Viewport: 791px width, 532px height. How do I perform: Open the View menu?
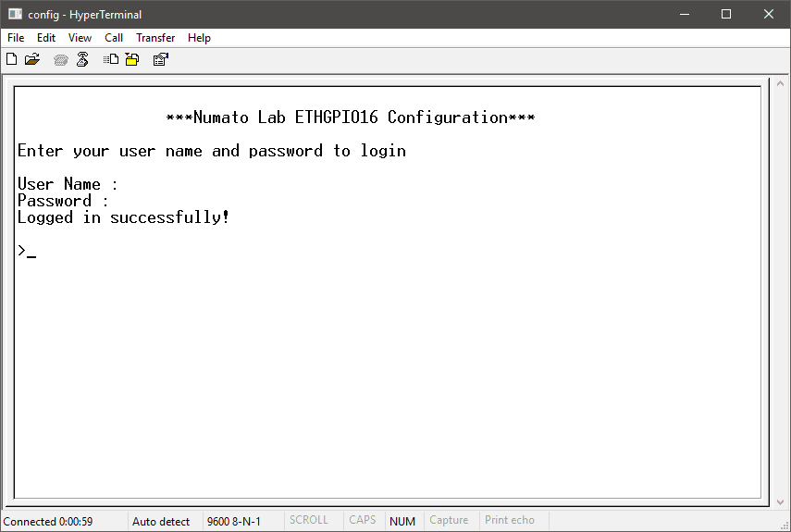pos(80,38)
